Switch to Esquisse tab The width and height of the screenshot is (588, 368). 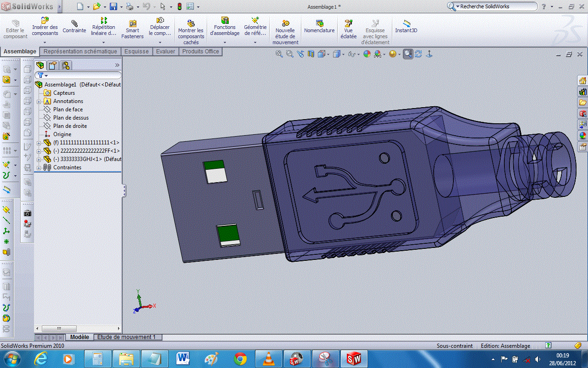coord(136,52)
